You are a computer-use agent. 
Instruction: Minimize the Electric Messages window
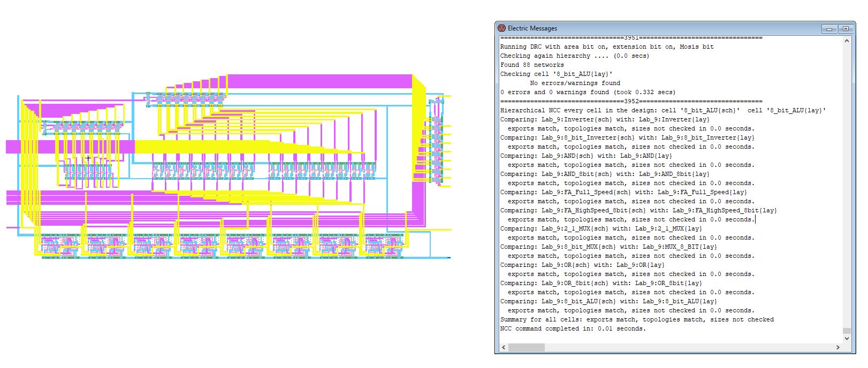tap(829, 29)
